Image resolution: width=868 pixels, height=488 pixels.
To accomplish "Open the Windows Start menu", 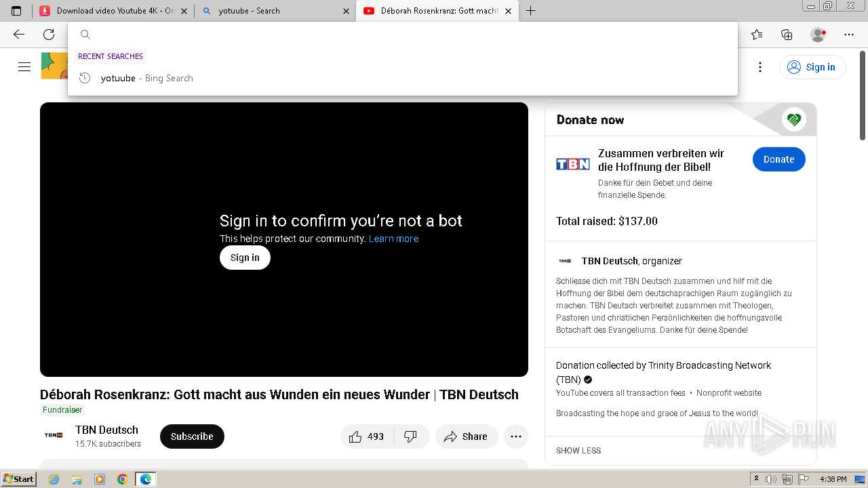I will [18, 479].
